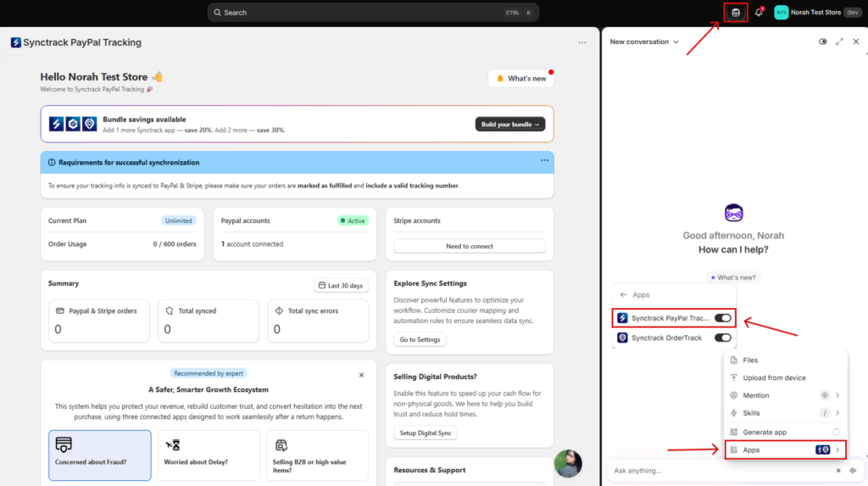Click Build your bundle button
Image resolution: width=868 pixels, height=486 pixels.
pyautogui.click(x=509, y=124)
